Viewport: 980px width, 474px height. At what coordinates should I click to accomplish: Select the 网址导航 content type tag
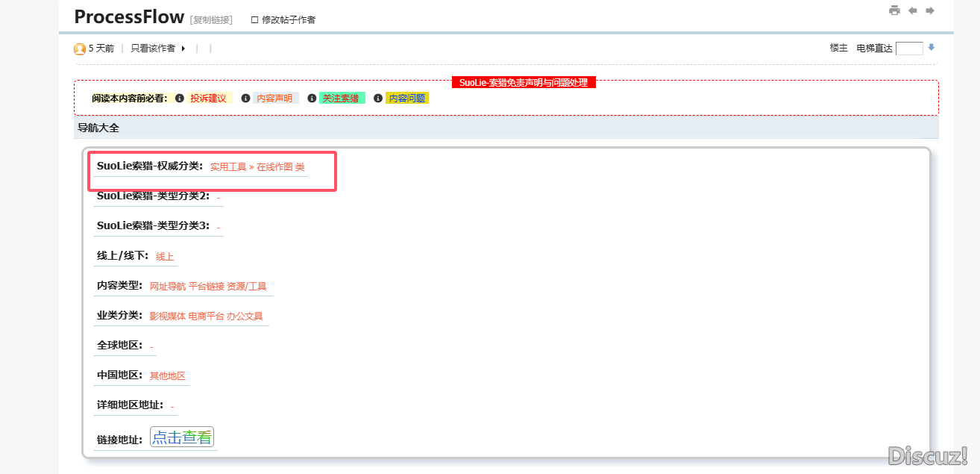coord(168,287)
